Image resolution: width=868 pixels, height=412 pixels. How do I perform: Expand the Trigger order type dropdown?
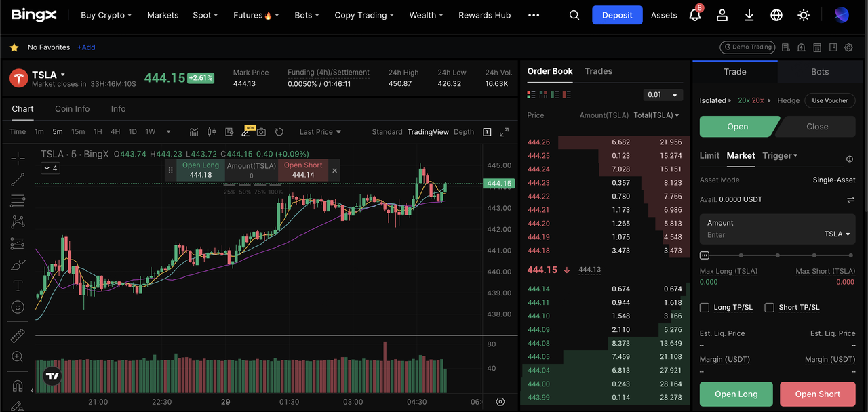780,156
